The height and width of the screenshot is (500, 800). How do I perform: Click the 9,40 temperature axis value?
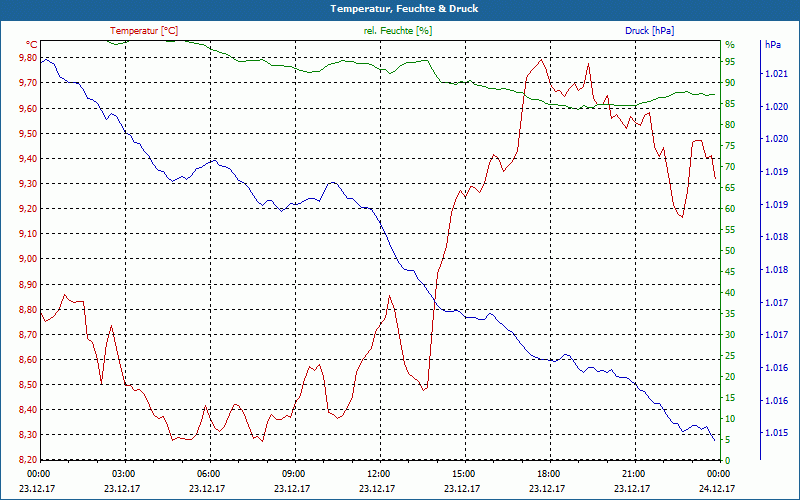tap(28, 159)
